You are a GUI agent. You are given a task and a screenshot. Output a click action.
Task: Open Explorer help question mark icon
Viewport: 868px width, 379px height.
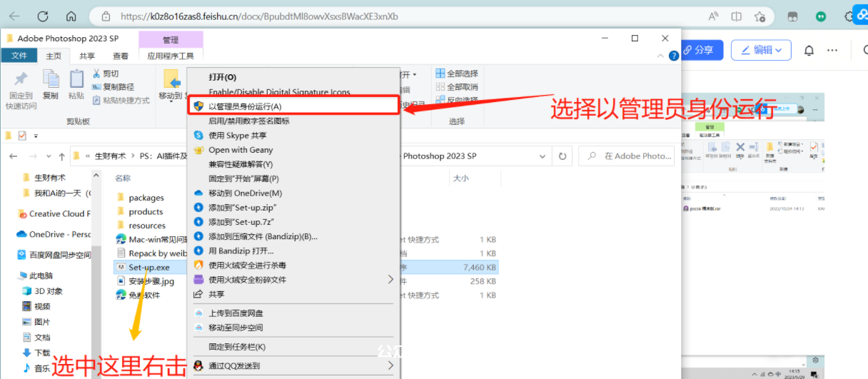[674, 56]
